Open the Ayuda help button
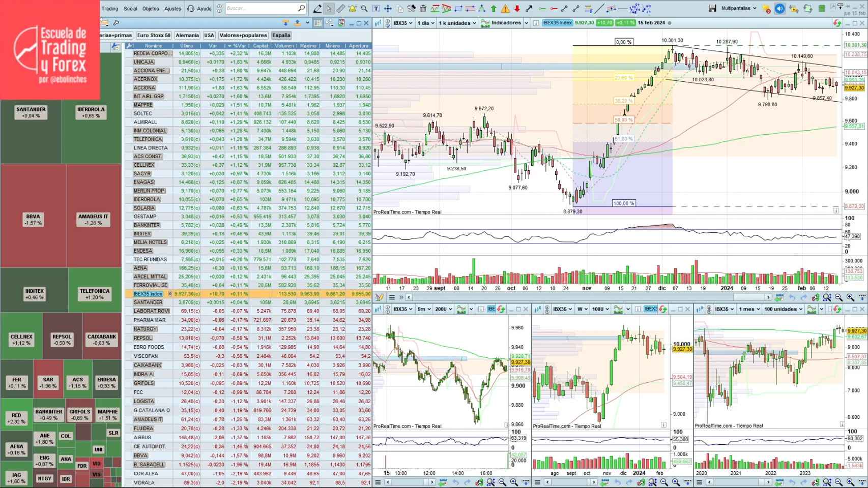The width and height of the screenshot is (868, 488). tap(199, 8)
